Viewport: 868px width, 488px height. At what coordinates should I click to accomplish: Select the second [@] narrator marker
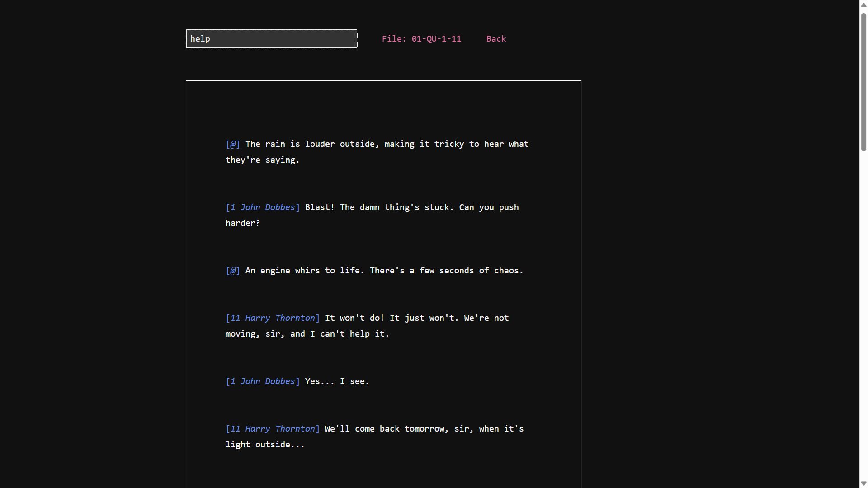pyautogui.click(x=232, y=271)
